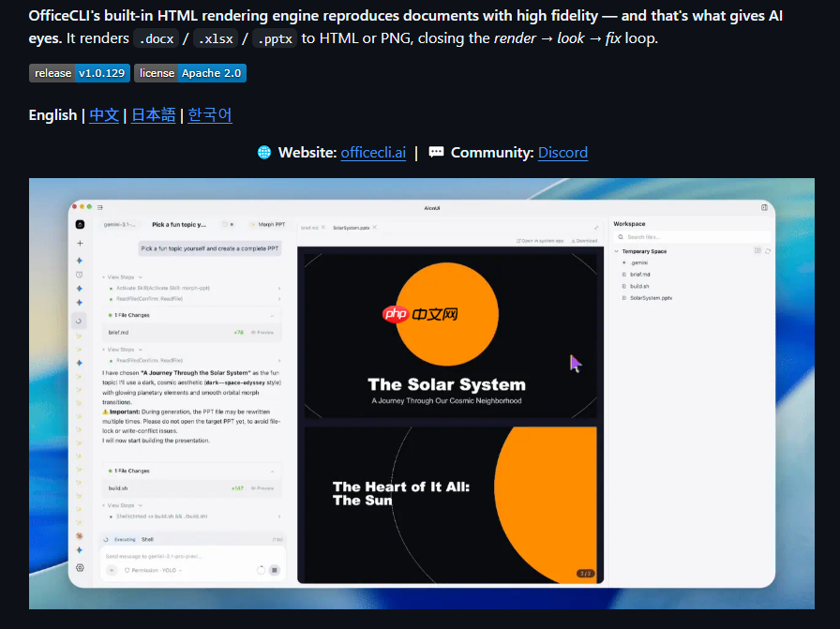The width and height of the screenshot is (840, 629).
Task: Switch to the brief.md preview tab
Action: tap(309, 228)
